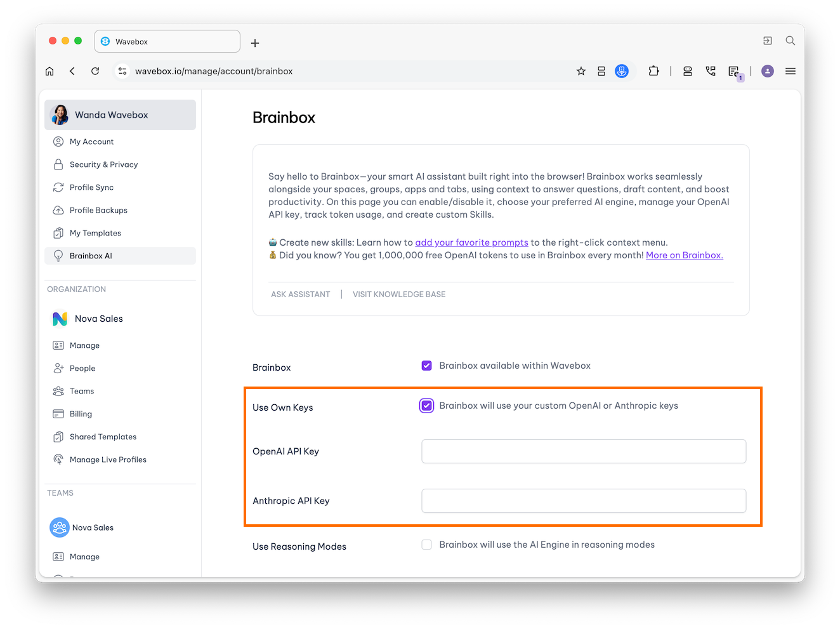Reload the page with refresh icon
Screen dimensions: 840x629
pyautogui.click(x=95, y=71)
